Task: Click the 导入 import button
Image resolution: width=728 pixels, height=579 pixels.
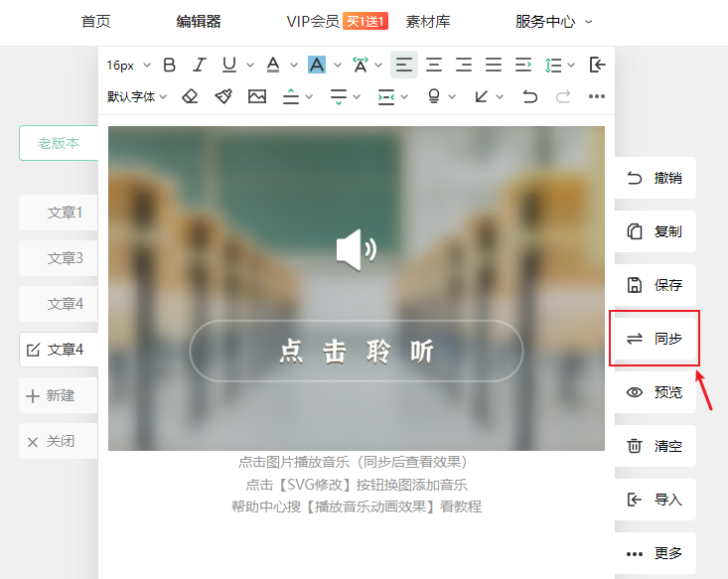Action: (655, 500)
